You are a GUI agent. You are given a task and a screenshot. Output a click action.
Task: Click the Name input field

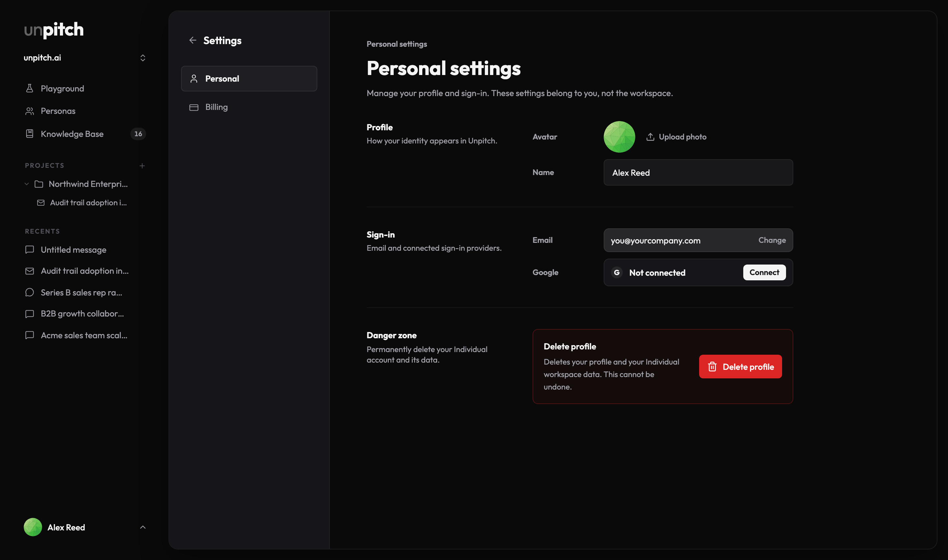pyautogui.click(x=698, y=172)
